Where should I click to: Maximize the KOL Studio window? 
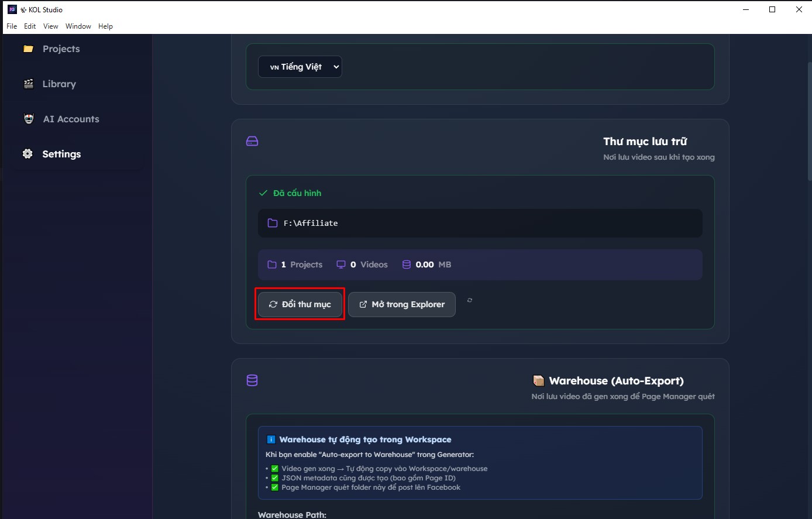click(x=772, y=9)
